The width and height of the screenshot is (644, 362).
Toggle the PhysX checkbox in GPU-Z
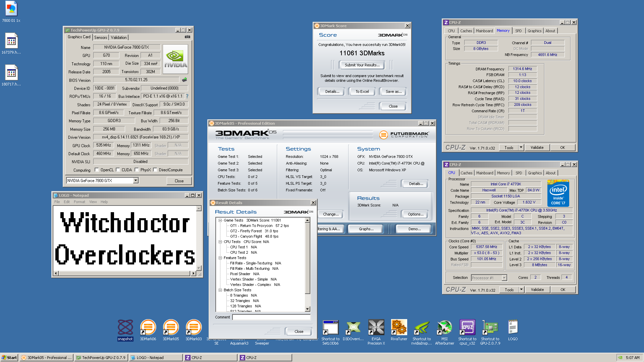coord(137,170)
